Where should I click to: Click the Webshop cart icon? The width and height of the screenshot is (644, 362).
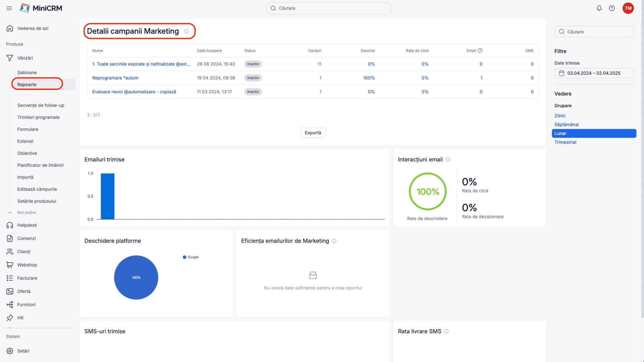tap(10, 265)
